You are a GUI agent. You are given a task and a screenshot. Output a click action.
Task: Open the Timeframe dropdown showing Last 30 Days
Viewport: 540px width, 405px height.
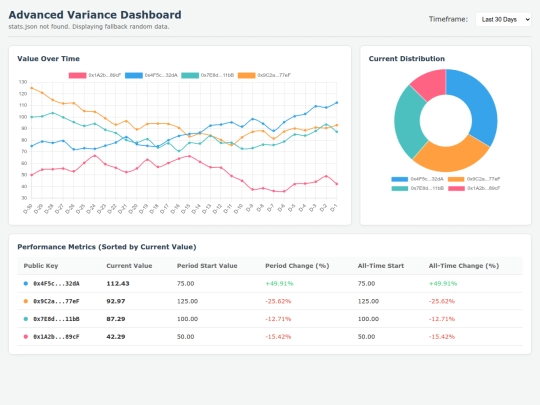[x=503, y=19]
